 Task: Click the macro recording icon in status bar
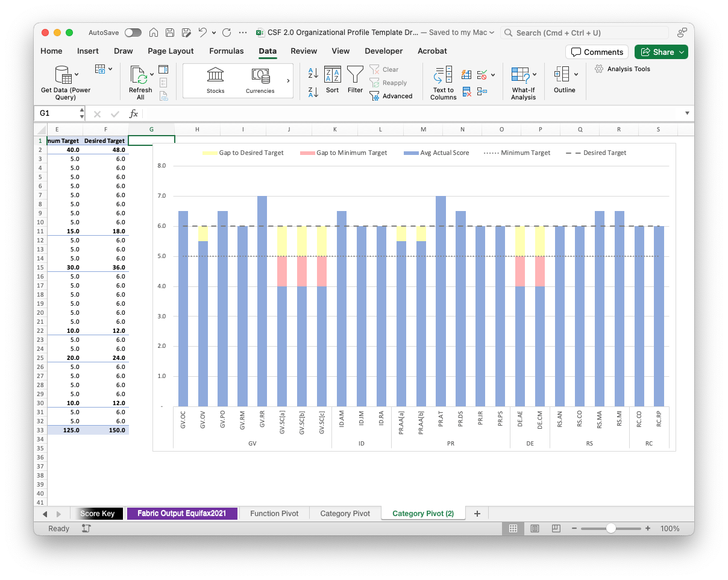86,528
